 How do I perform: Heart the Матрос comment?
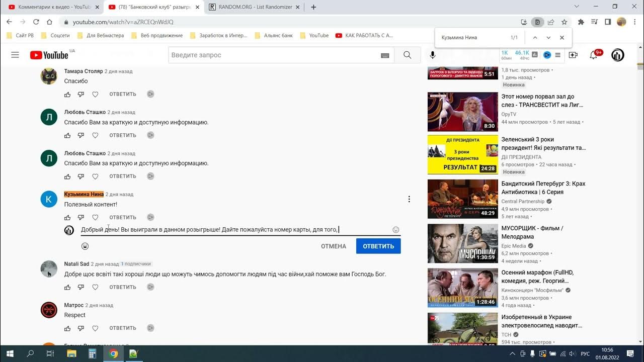[x=95, y=328]
